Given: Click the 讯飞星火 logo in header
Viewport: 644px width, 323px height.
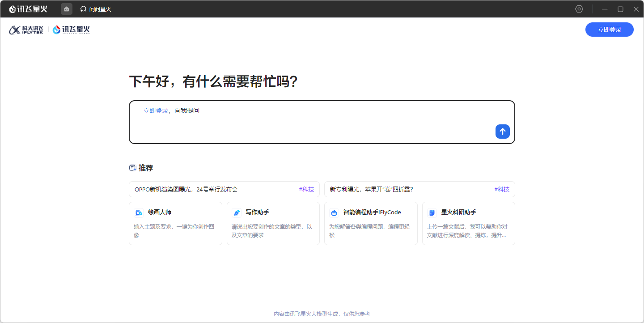Looking at the screenshot, I should (72, 30).
